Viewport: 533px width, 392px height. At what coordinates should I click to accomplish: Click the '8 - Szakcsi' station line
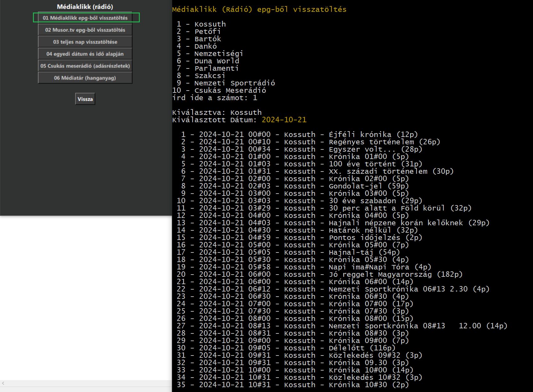(x=201, y=76)
